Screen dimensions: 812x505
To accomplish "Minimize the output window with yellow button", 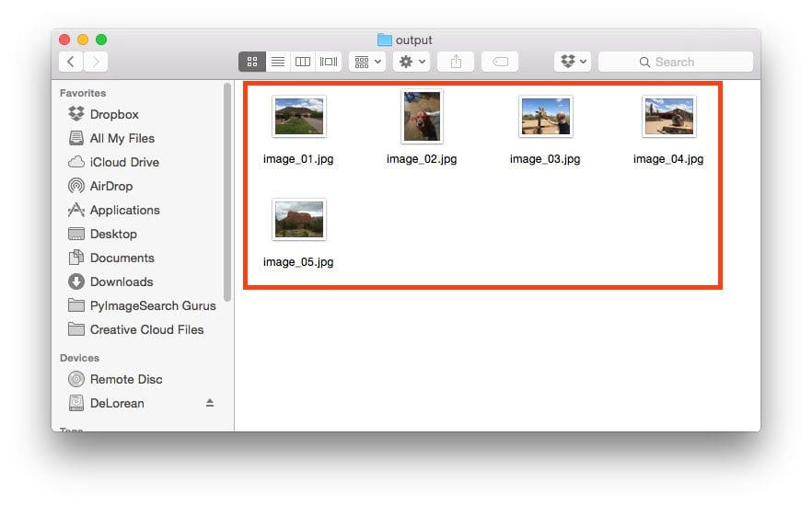I will pos(83,40).
